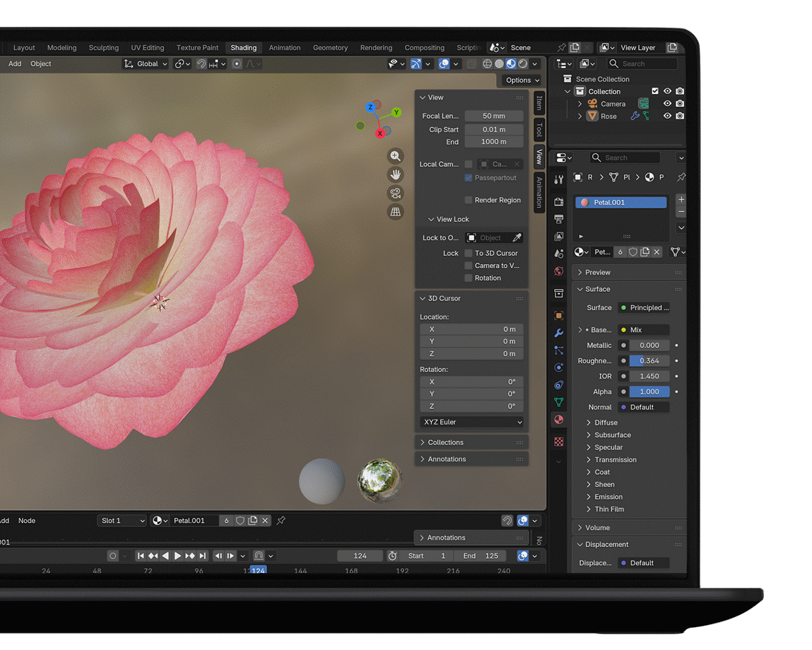Open the View Layer properties tab icon
Screen dimensions: 812x650
(x=559, y=236)
